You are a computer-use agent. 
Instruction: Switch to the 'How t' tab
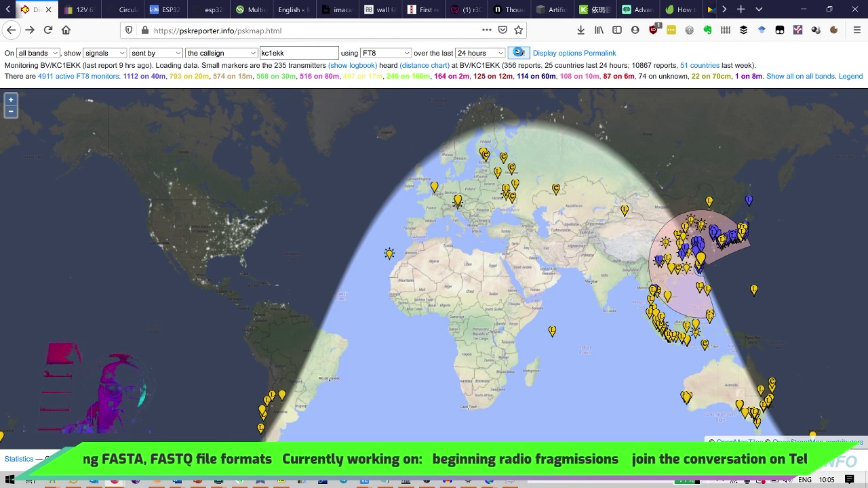click(x=679, y=9)
